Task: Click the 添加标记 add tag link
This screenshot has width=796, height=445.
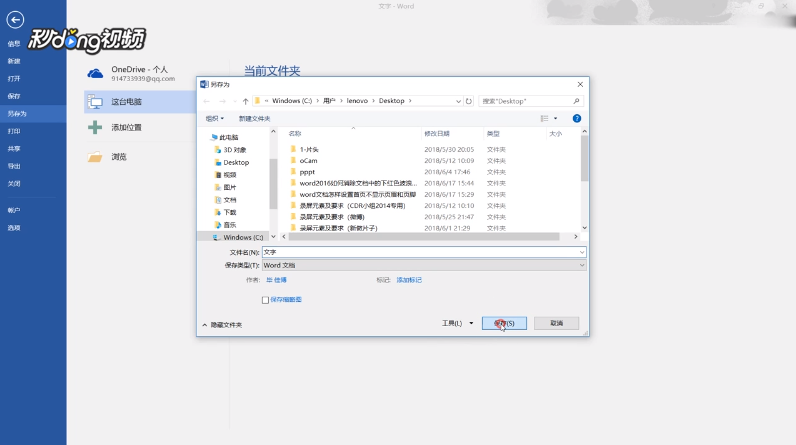Action: [x=409, y=280]
